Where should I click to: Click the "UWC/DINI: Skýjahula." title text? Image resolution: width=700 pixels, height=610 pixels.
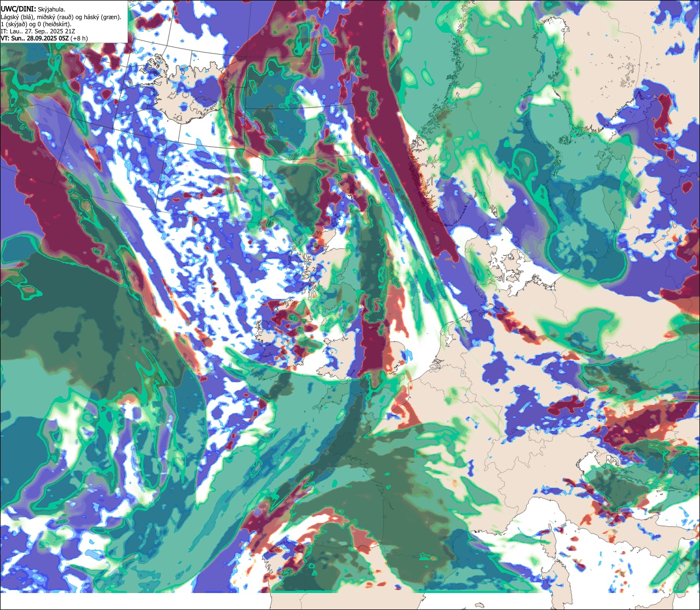[x=33, y=9]
